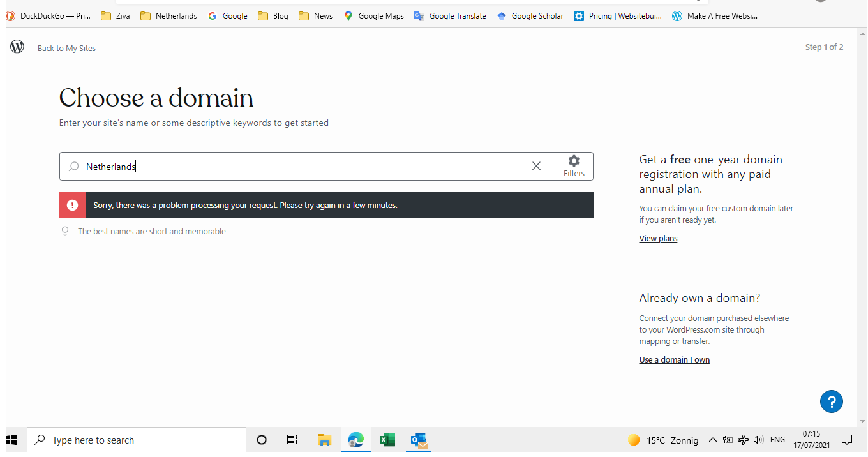Image resolution: width=868 pixels, height=457 pixels.
Task: Click the page scrollbar down arrow
Action: click(x=863, y=421)
